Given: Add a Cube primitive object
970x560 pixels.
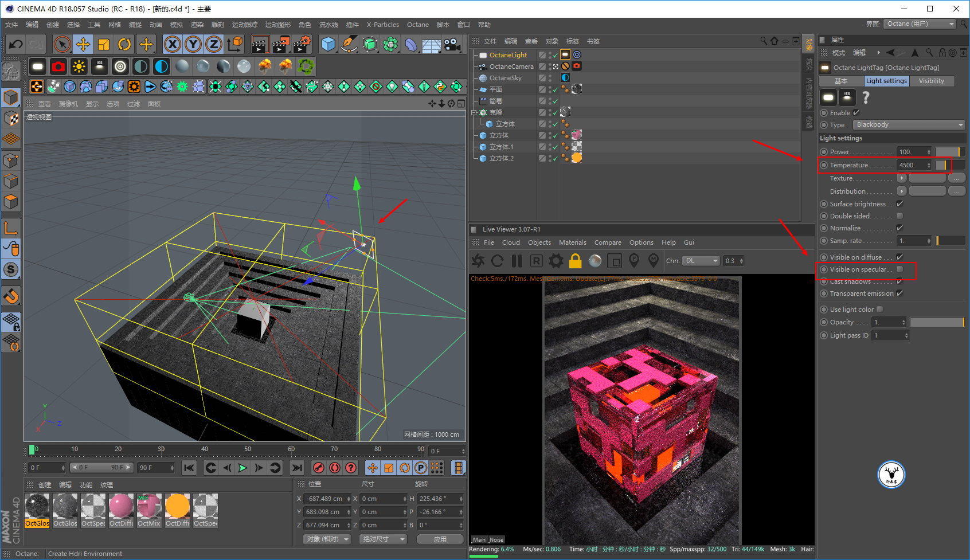Looking at the screenshot, I should click(328, 44).
